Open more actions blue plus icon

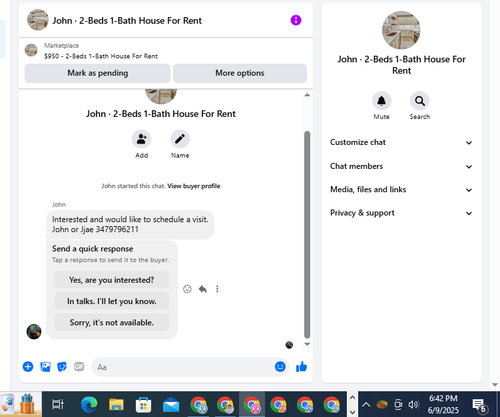(28, 367)
